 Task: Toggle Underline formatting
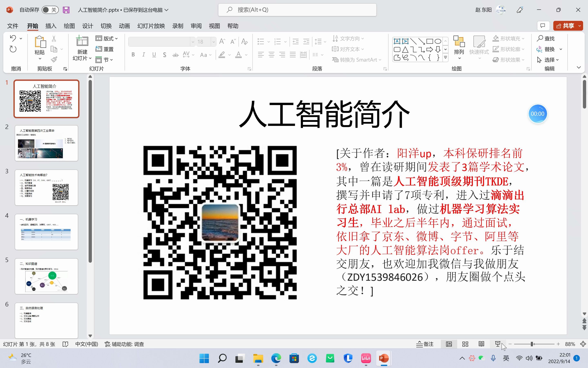pos(154,55)
